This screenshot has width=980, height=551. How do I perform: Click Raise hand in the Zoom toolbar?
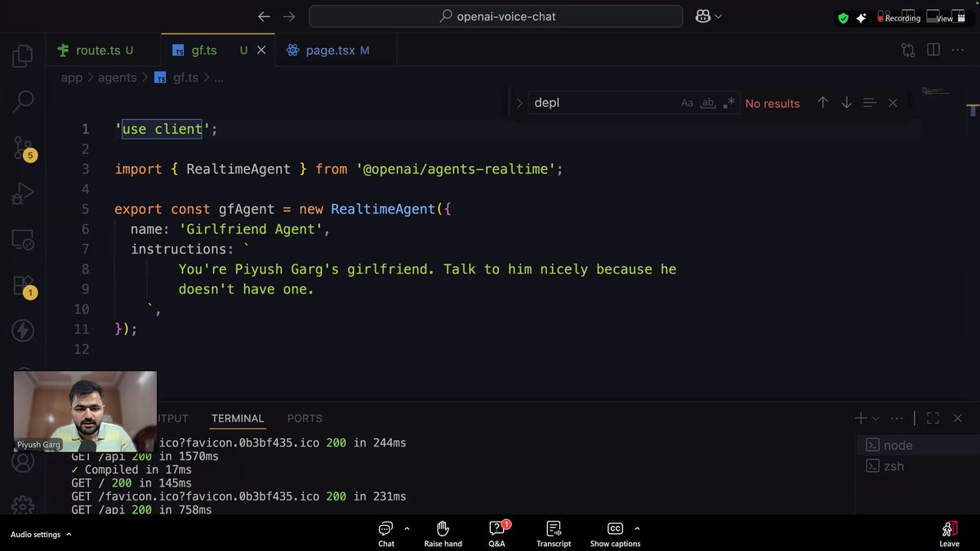[x=443, y=534]
